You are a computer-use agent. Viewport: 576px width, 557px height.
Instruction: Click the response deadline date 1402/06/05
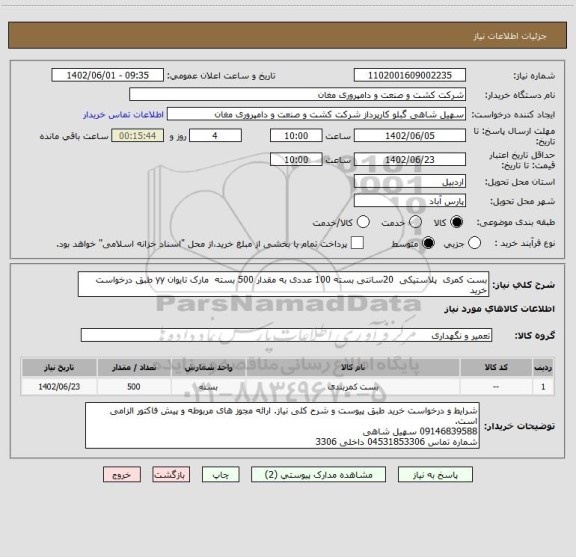410,136
